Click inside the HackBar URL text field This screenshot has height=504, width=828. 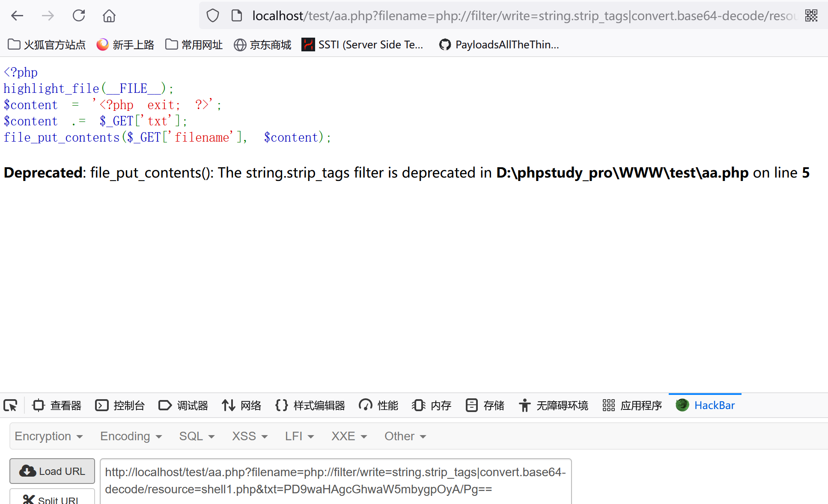tap(335, 480)
